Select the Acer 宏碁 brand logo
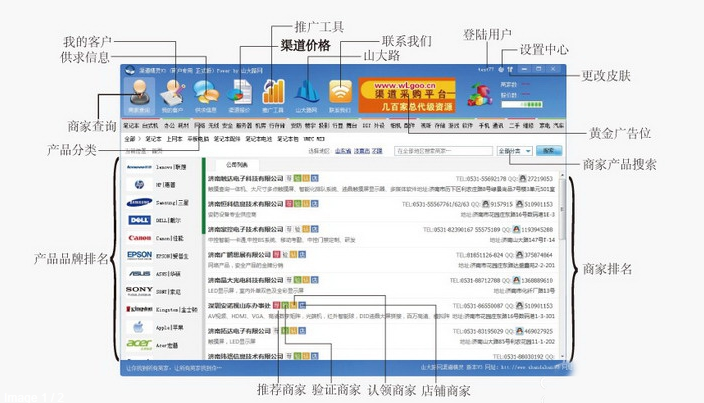 [139, 344]
